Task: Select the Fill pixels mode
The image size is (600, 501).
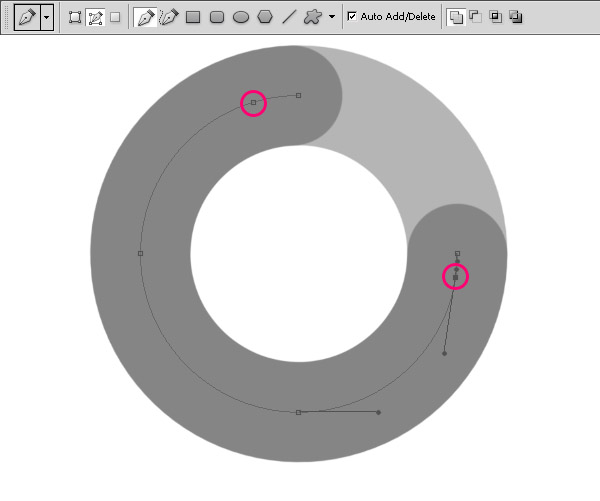Action: (115, 17)
